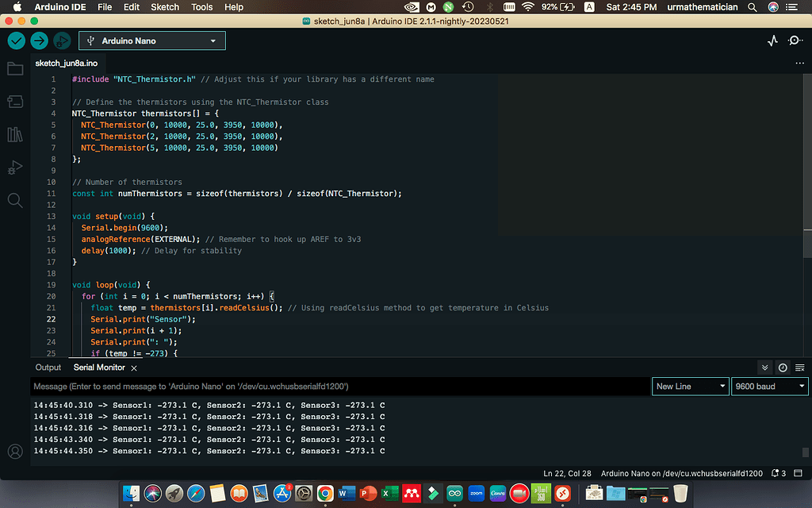Open the Arduino Nano board selector dropdown
The width and height of the screenshot is (812, 508).
pos(151,40)
